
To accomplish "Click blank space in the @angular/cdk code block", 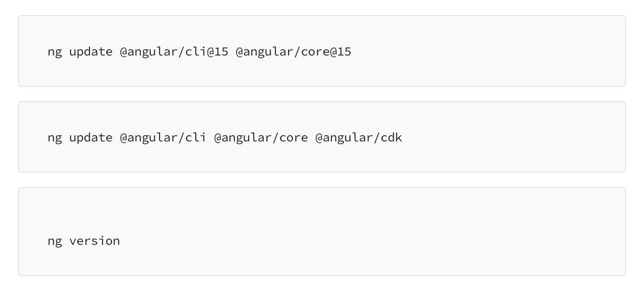I will coord(514,137).
